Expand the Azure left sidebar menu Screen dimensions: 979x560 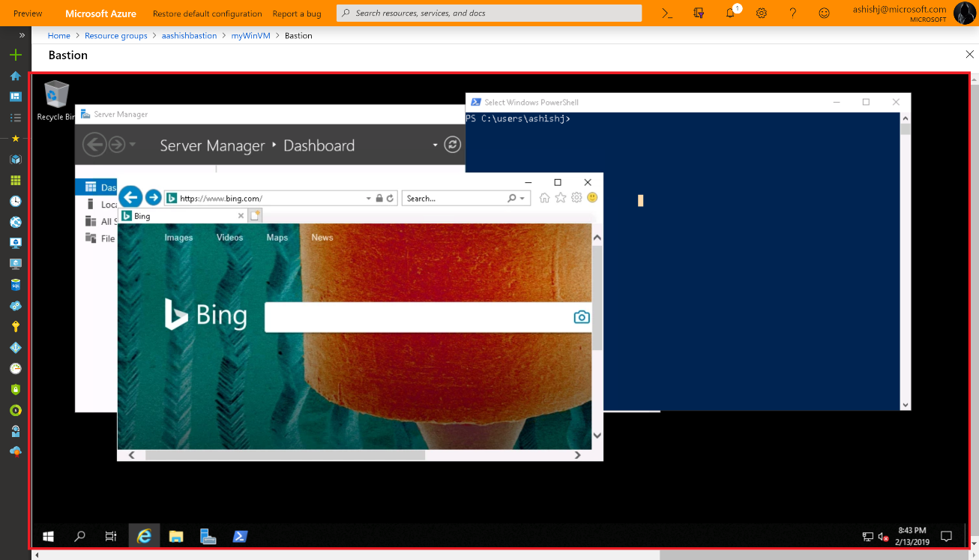[x=22, y=35]
